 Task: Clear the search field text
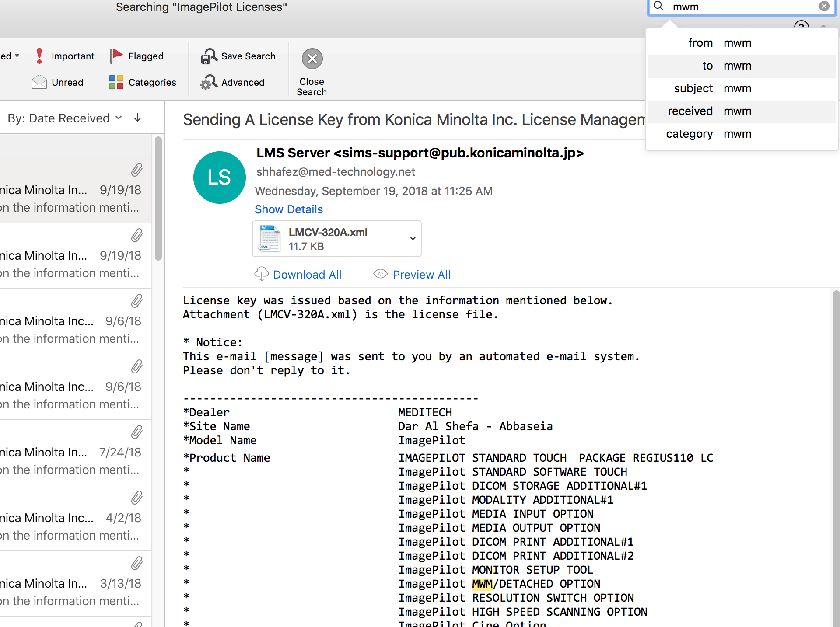point(824,6)
